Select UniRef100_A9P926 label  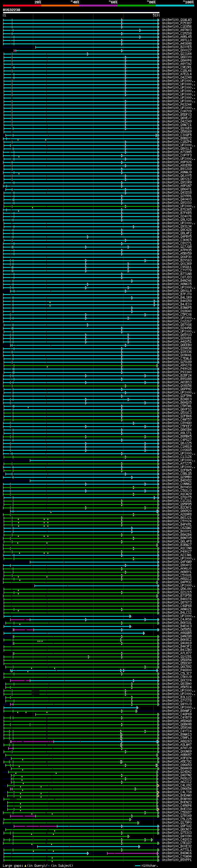tap(177, 162)
